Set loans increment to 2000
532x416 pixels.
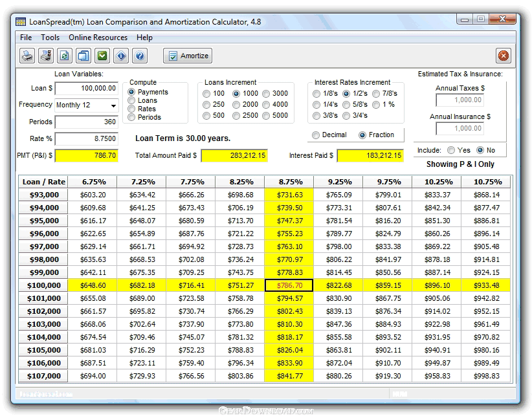click(236, 104)
